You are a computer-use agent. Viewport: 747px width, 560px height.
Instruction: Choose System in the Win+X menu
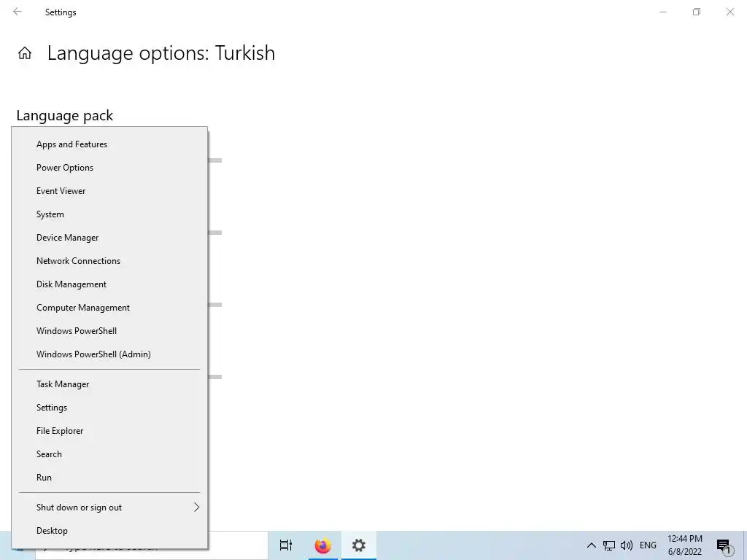109,214
